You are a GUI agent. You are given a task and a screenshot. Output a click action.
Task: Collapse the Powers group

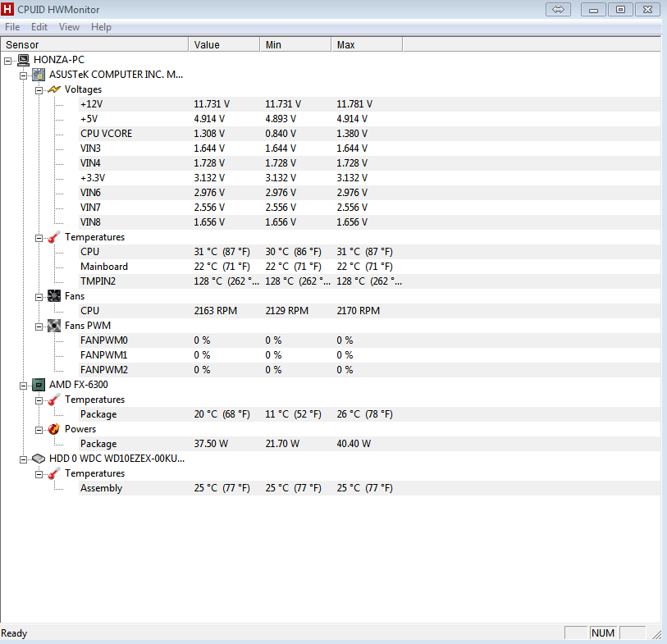click(39, 430)
